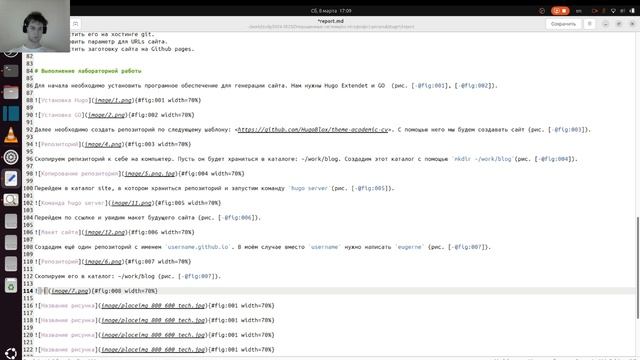
Task: Click image/12.png path on line 106
Action: click(x=105, y=233)
